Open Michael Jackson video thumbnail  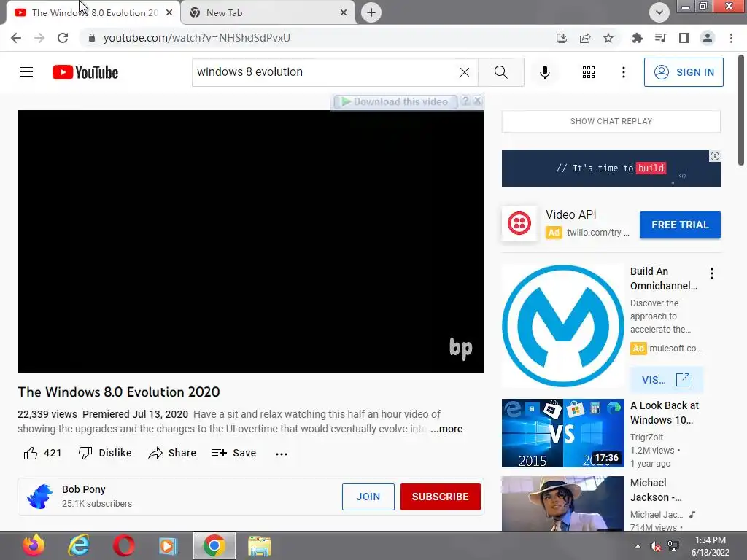pos(563,503)
